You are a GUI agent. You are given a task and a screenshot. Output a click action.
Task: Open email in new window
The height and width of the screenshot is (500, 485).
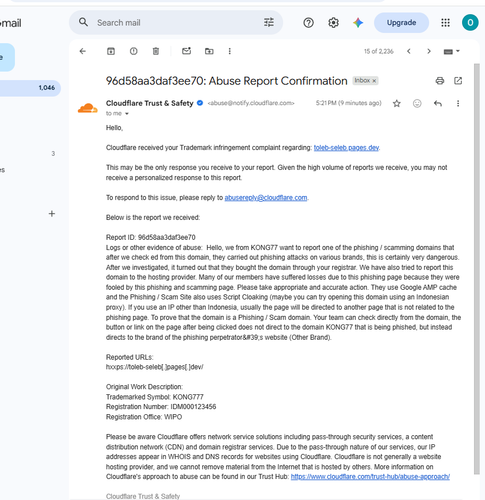[458, 81]
